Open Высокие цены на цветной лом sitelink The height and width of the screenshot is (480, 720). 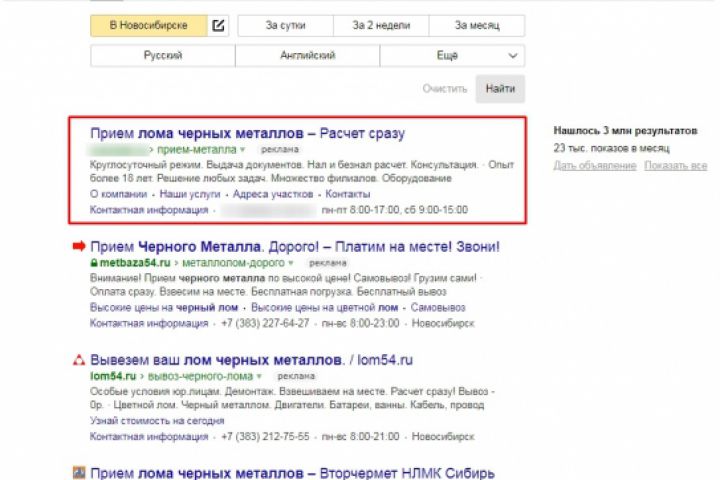[324, 307]
